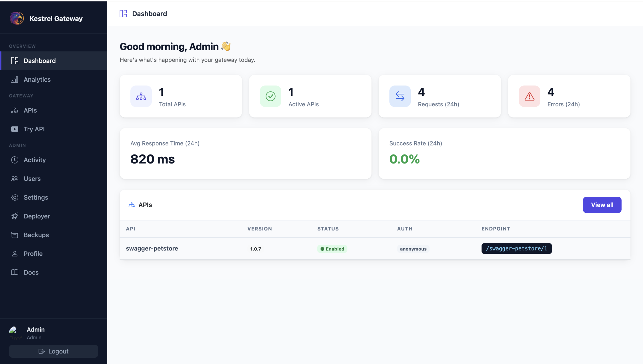Open the Activity log page
643x364 pixels.
(x=54, y=160)
